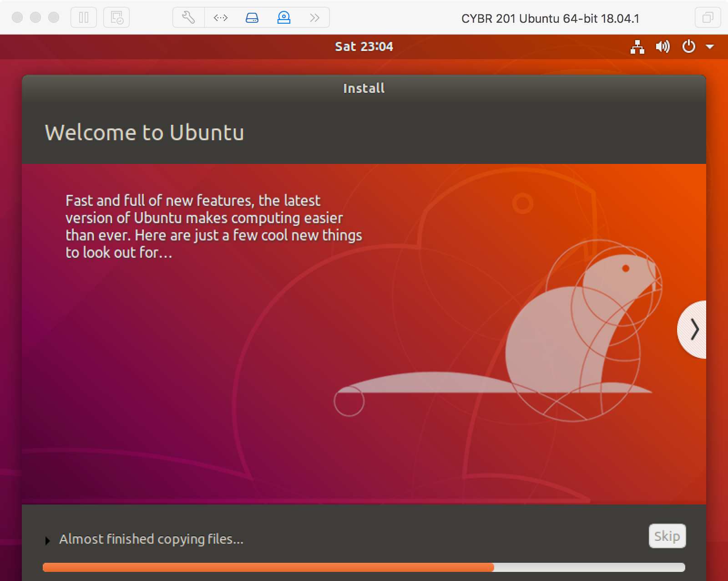Click the CD/DVD drive toolbar icon
Viewport: 728px width, 581px height.
[284, 18]
